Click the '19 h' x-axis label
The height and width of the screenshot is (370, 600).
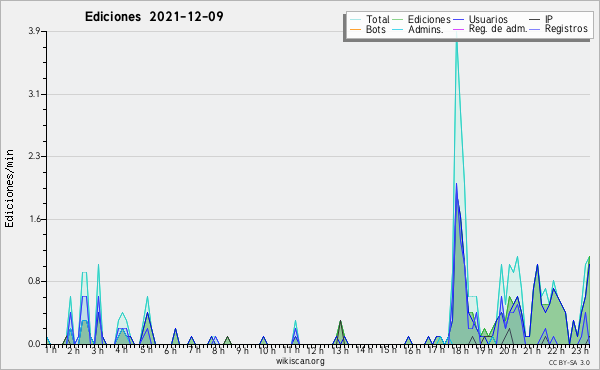click(484, 350)
